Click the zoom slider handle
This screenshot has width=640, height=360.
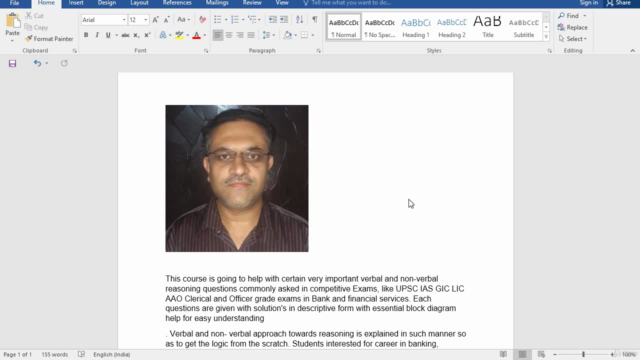pyautogui.click(x=583, y=354)
